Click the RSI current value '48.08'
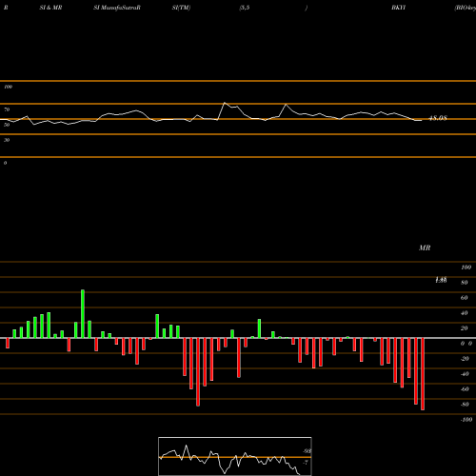 click(438, 118)
